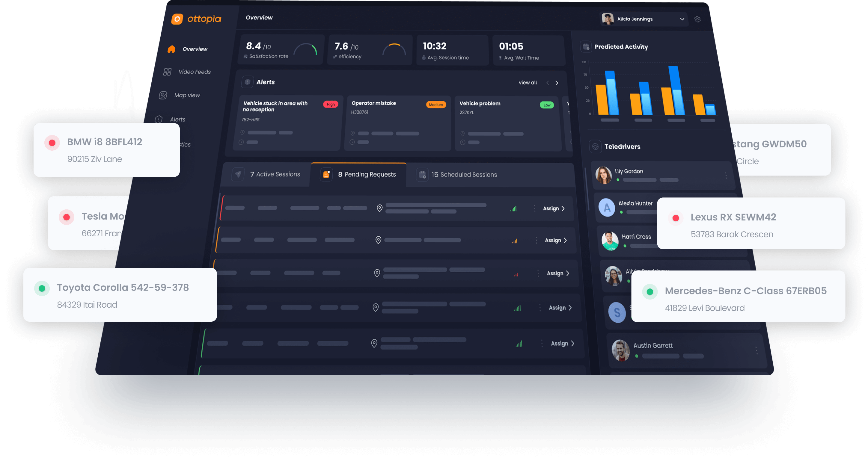Go to previous alerts with left chevron
This screenshot has width=868, height=464.
click(548, 83)
